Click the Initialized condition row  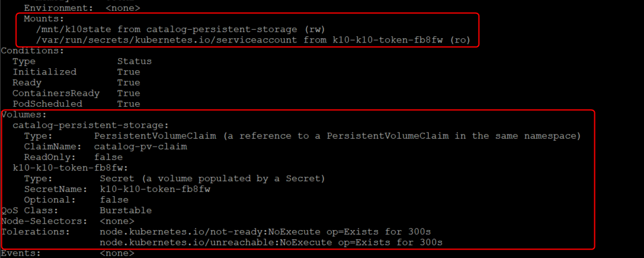[x=44, y=72]
